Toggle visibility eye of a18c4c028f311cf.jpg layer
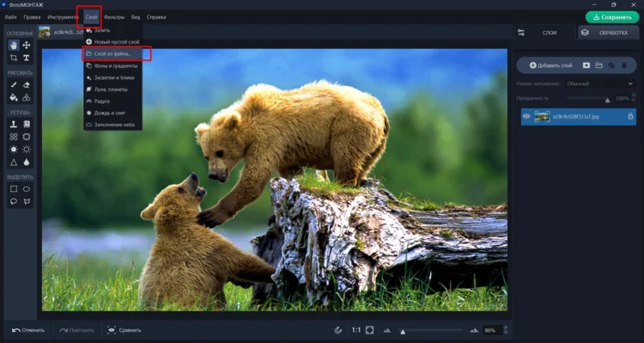The image size is (644, 343). click(526, 116)
